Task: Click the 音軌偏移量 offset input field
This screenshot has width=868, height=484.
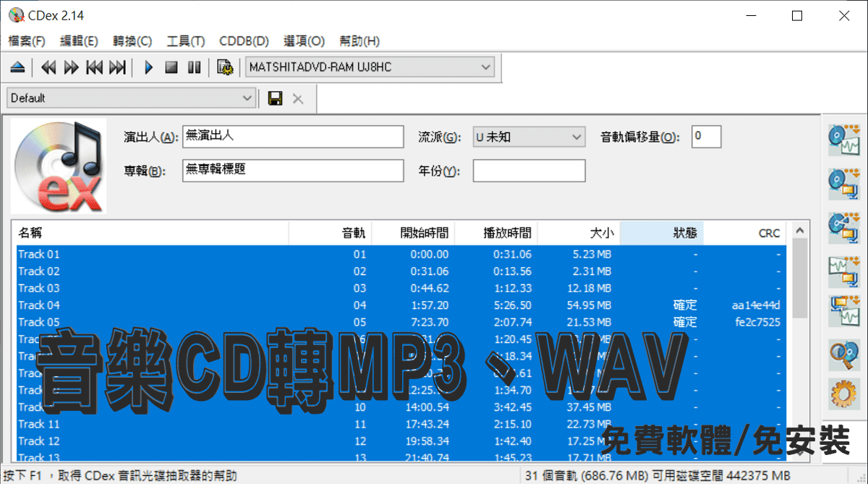Action: [x=705, y=136]
